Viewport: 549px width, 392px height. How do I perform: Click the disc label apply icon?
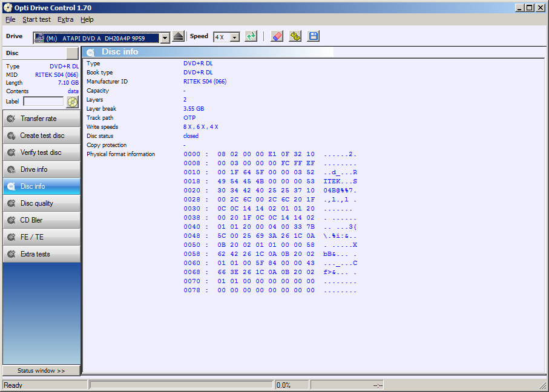click(72, 102)
